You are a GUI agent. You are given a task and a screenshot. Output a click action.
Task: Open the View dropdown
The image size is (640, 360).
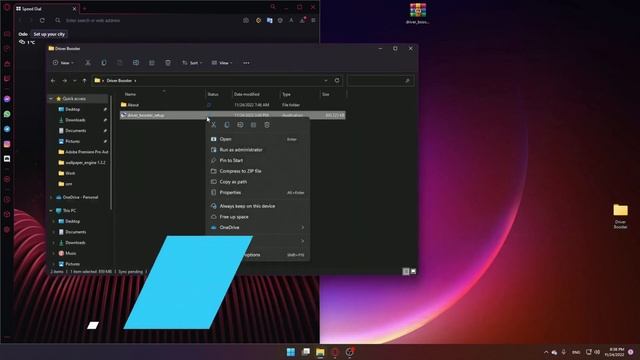(x=222, y=63)
